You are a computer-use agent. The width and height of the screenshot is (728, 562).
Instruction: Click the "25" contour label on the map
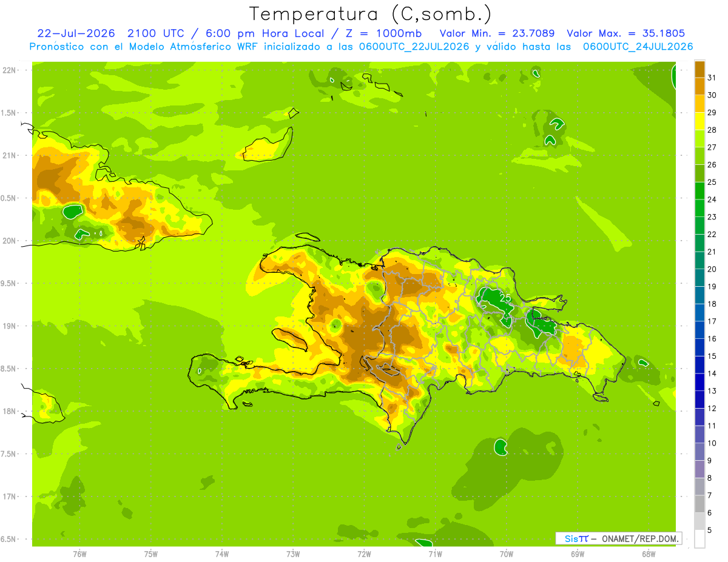pyautogui.click(x=505, y=298)
